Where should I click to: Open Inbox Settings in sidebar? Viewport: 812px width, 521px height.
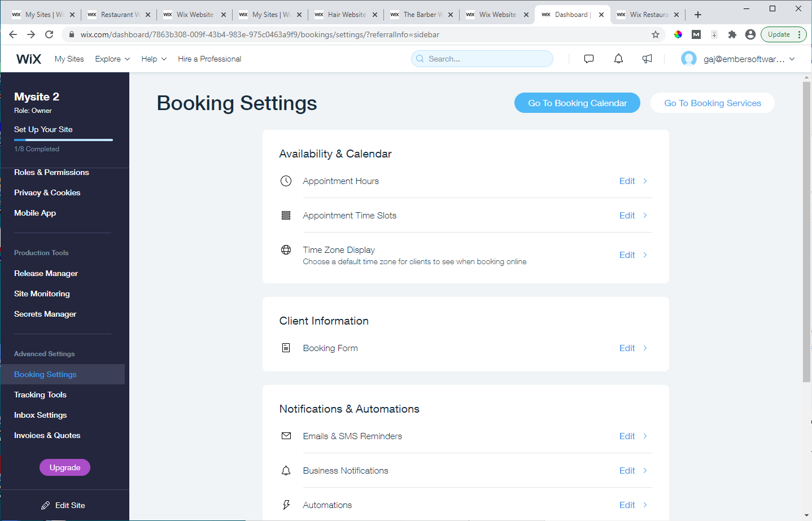click(x=40, y=415)
